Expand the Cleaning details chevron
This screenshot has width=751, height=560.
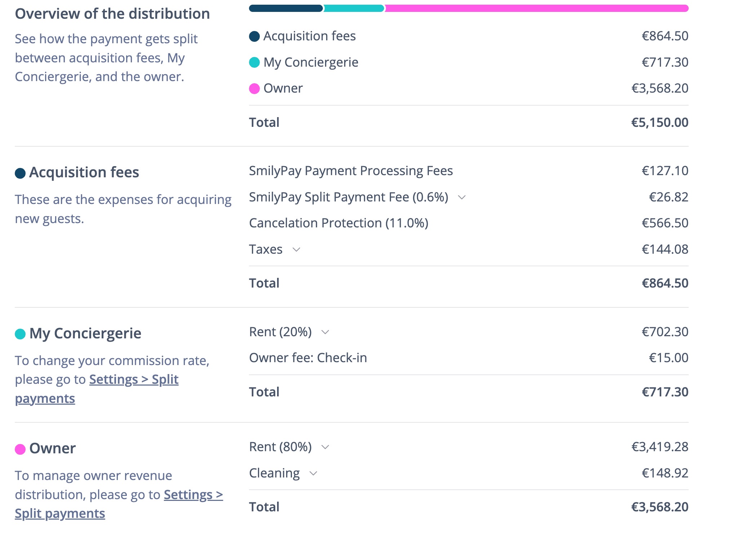pyautogui.click(x=313, y=474)
